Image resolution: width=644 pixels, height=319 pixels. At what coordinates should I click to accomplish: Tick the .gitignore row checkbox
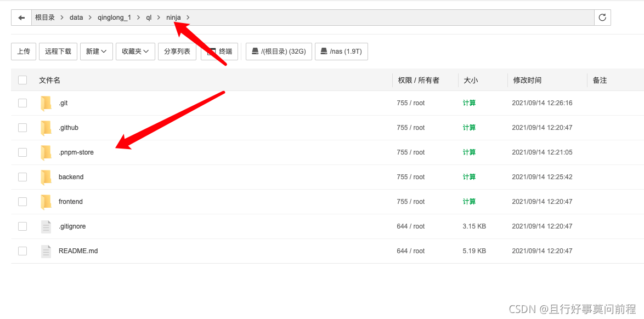pyautogui.click(x=22, y=226)
